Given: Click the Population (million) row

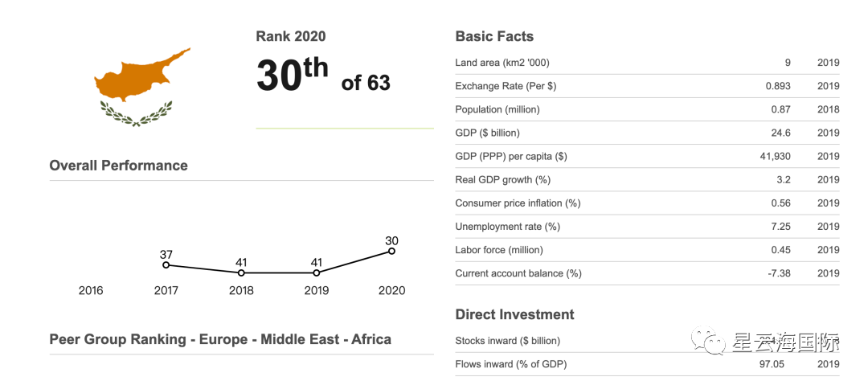Looking at the screenshot, I should pos(497,109).
